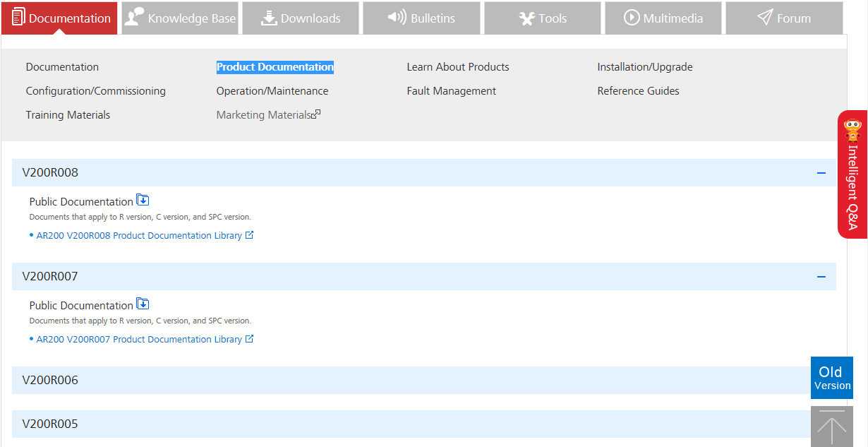This screenshot has height=447, width=868.
Task: Click the scroll-to-top arrow icon
Action: (831, 427)
